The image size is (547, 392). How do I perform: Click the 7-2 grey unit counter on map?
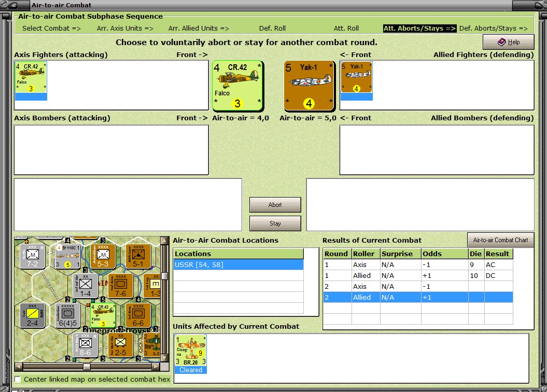click(x=33, y=256)
